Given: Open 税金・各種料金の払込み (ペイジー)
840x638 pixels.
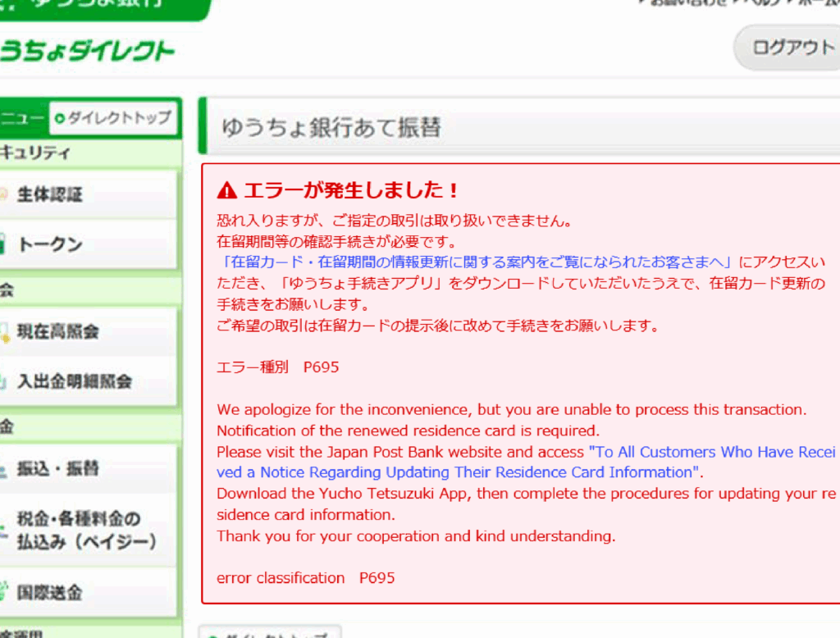Looking at the screenshot, I should 89,530.
